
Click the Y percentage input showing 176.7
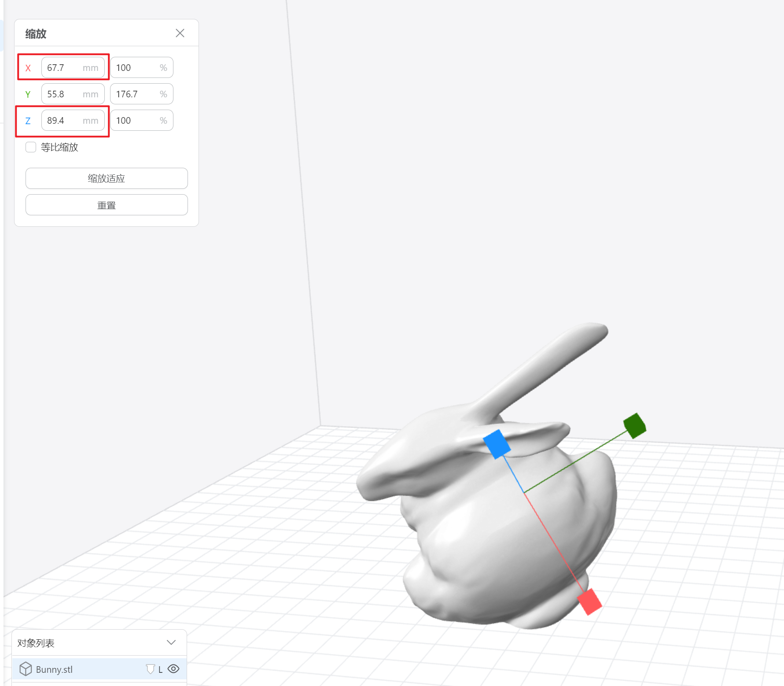point(142,94)
